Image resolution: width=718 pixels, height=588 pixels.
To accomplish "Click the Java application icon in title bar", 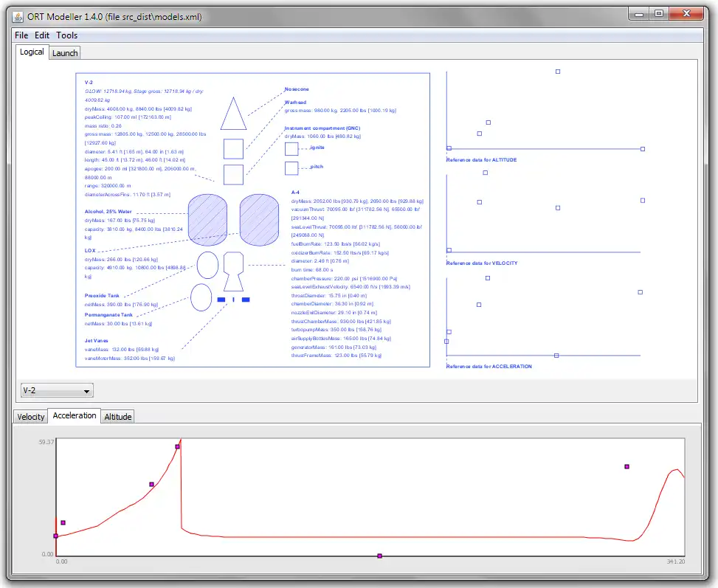I will click(x=18, y=17).
